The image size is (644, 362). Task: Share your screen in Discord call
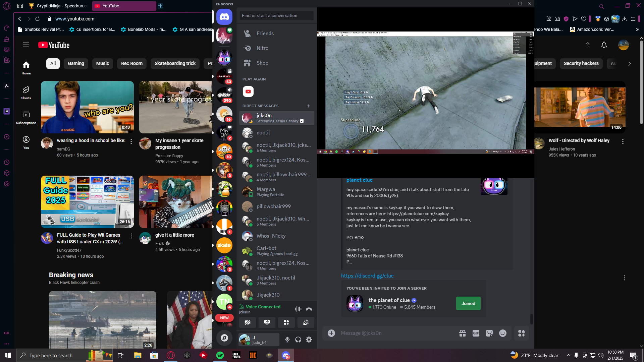267,322
